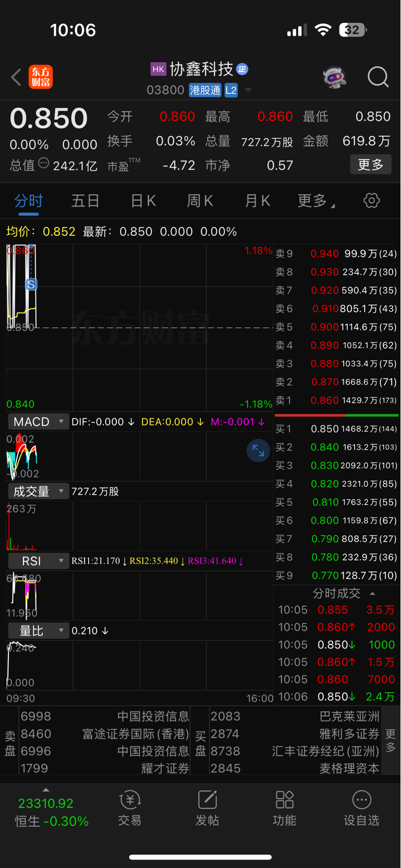This screenshot has width=401, height=868.
Task: Tap buyer broker 麦格理资本
Action: click(x=349, y=768)
